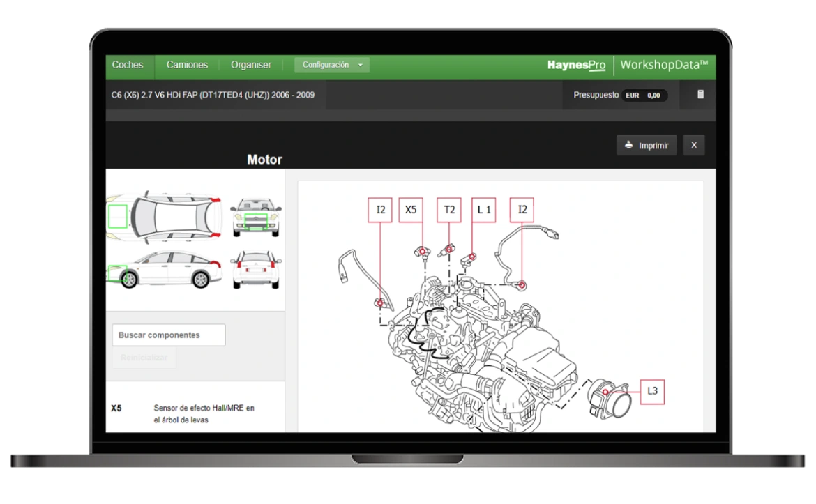Viewport: 816px width, 504px height.
Task: Select the C6 (X6) 2.7 V6 HDi vehicle title
Action: tap(213, 96)
